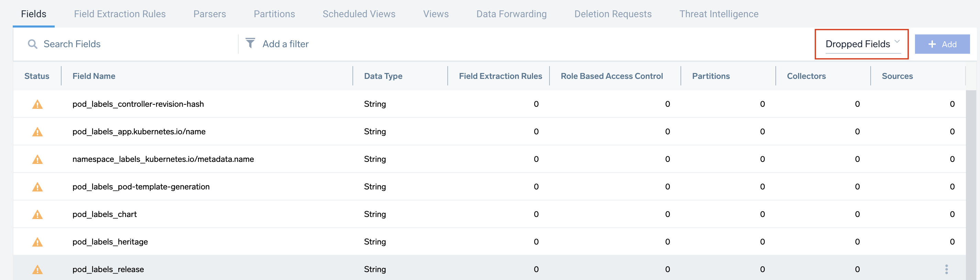Click warning icon beside pod_labels_app.kubernetes.io/name
The height and width of the screenshot is (280, 980).
tap(37, 132)
